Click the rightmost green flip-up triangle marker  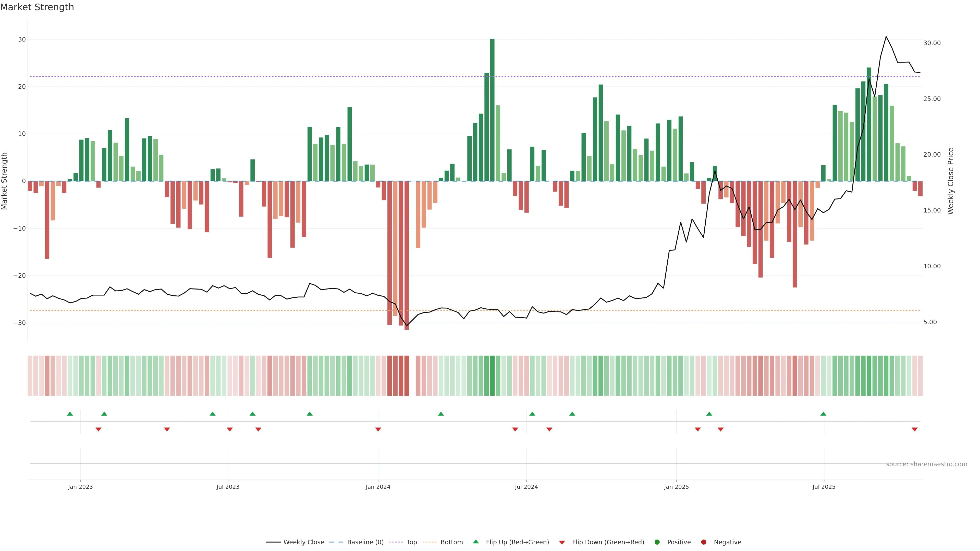[x=823, y=414]
